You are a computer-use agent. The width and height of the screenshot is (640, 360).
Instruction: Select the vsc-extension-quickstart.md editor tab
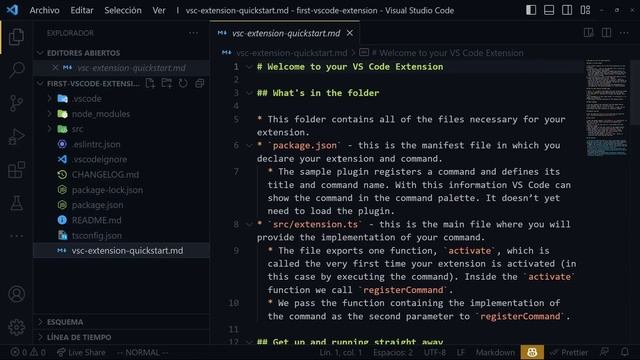[x=286, y=33]
